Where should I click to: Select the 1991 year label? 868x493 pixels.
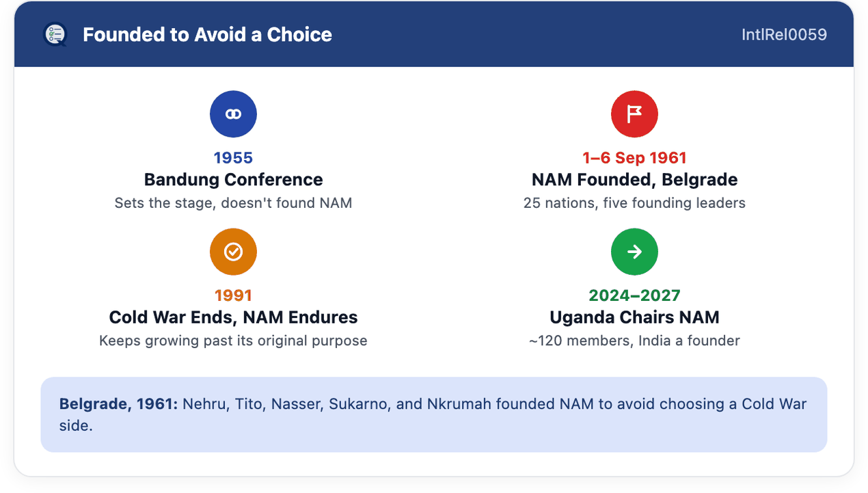(x=233, y=295)
